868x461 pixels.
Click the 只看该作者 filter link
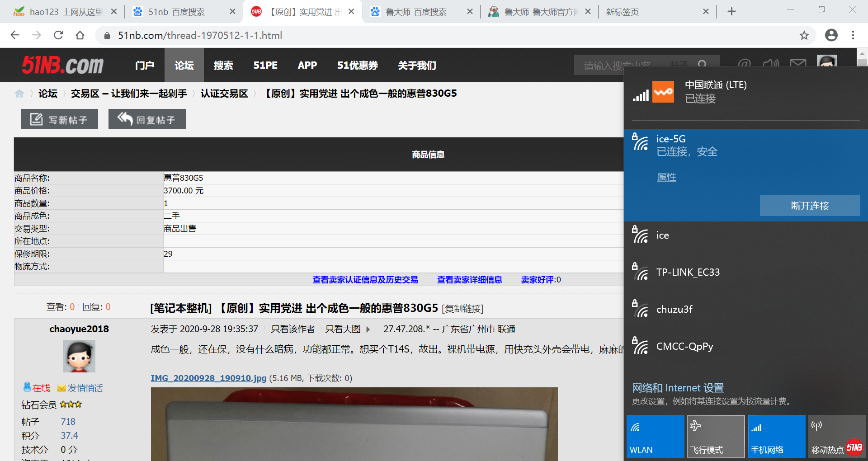(293, 329)
